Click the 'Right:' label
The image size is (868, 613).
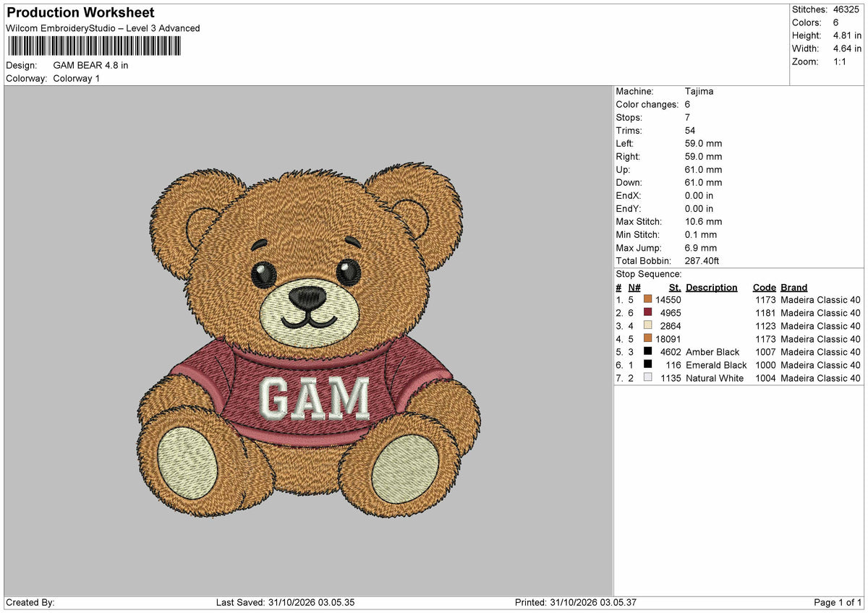tap(629, 156)
